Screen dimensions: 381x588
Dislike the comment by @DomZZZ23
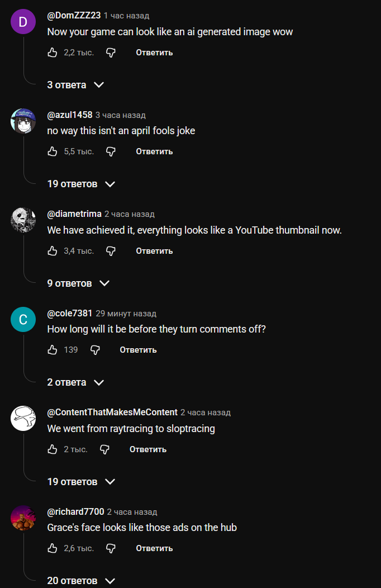[111, 53]
